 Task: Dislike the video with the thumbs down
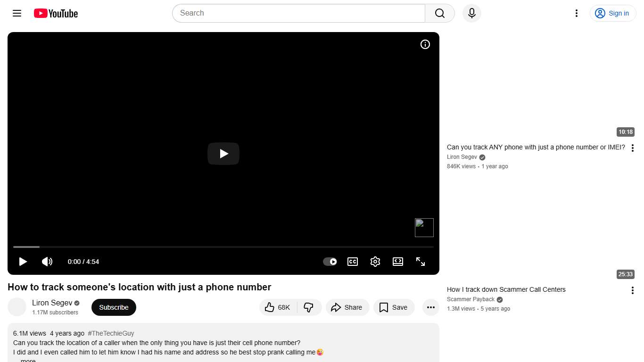pyautogui.click(x=309, y=307)
